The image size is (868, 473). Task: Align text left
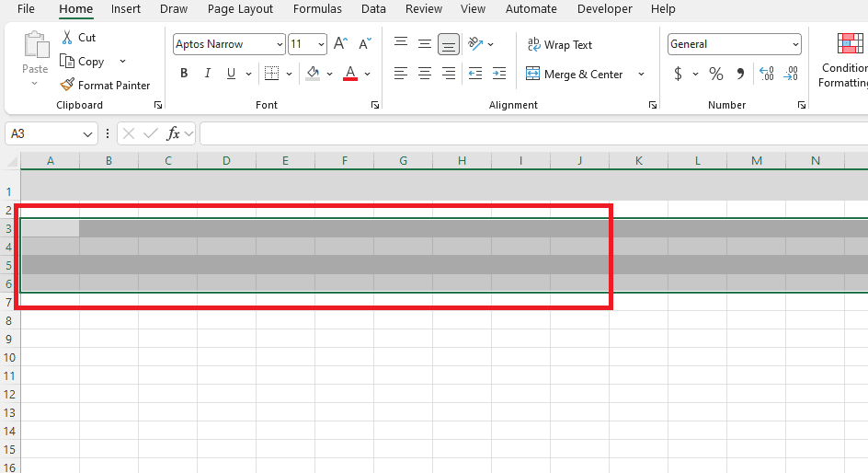pyautogui.click(x=401, y=73)
